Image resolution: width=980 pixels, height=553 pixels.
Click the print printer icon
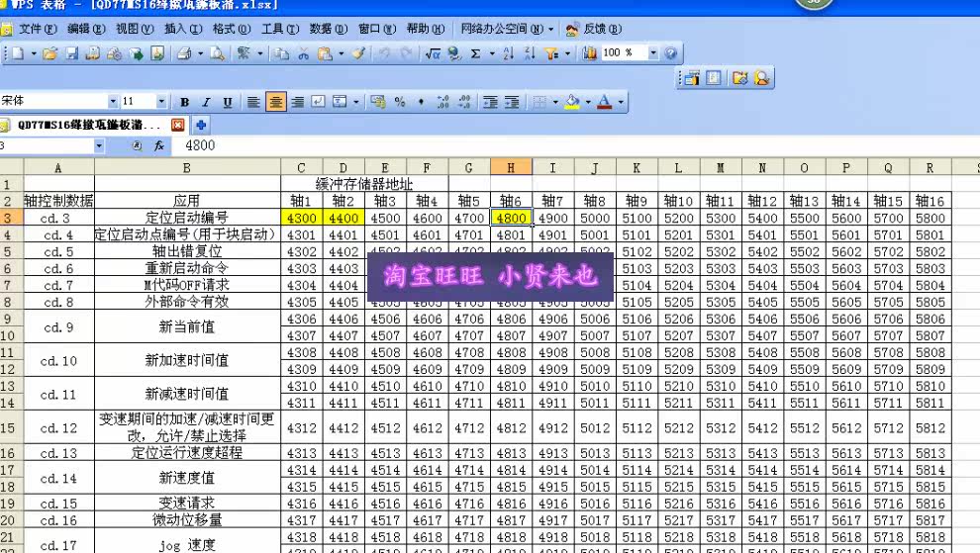[184, 53]
